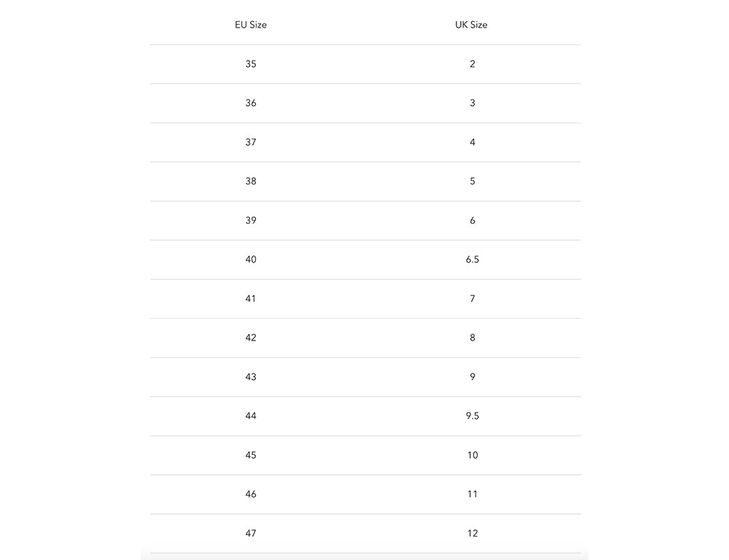Select EU size 40 row value

[251, 260]
